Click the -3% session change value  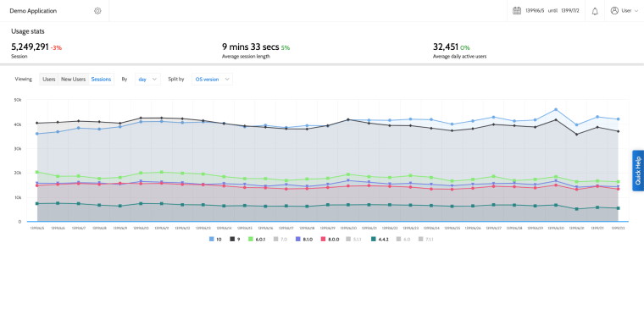(56, 48)
